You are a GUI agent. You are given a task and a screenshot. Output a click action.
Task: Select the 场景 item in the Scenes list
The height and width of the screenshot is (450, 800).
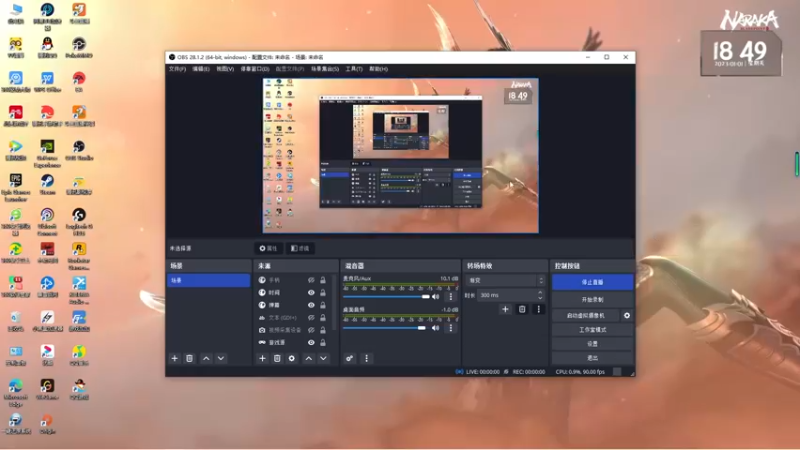[208, 280]
